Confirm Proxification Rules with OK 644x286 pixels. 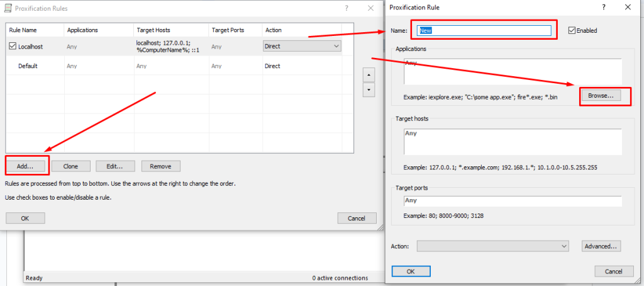25,218
